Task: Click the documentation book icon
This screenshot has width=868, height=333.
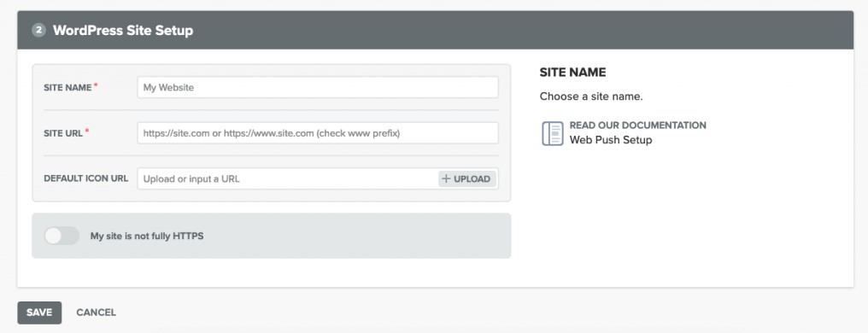Action: (x=553, y=133)
